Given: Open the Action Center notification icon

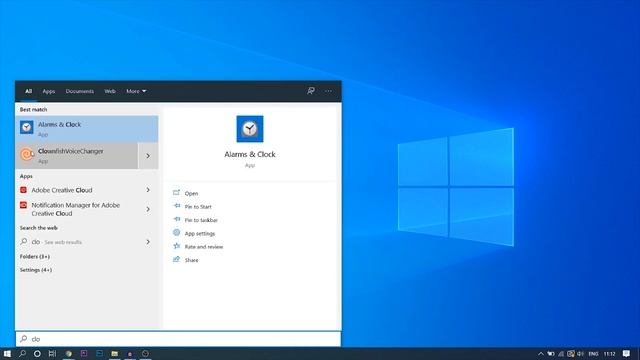Looking at the screenshot, I should click(627, 353).
